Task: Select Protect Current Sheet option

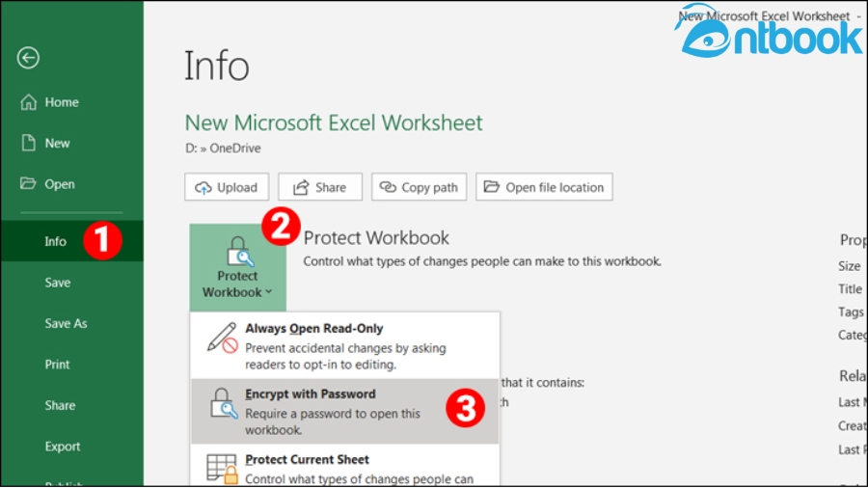Action: [345, 466]
